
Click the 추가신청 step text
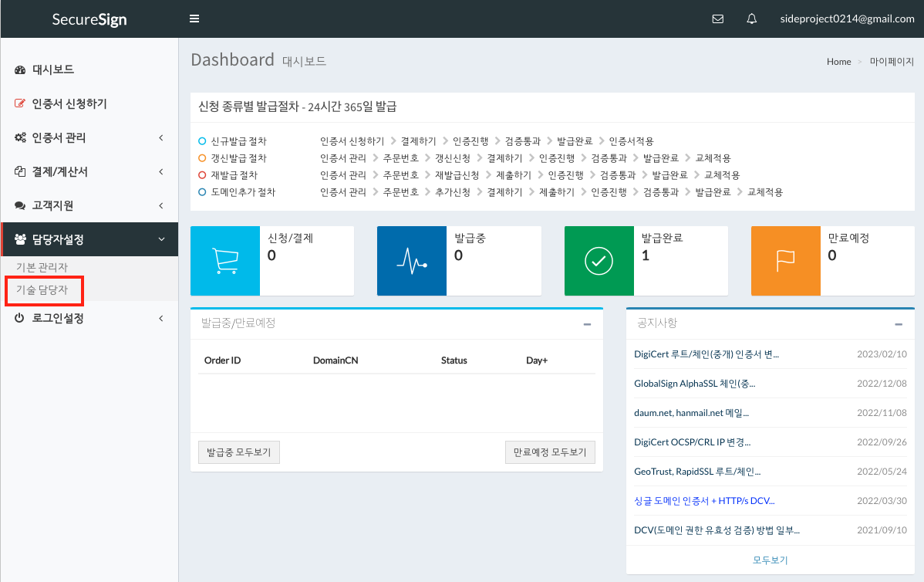[x=453, y=192]
